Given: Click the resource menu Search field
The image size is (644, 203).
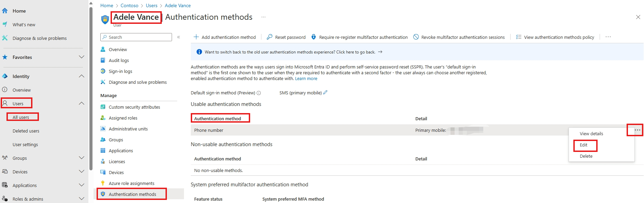Looking at the screenshot, I should click(x=136, y=37).
